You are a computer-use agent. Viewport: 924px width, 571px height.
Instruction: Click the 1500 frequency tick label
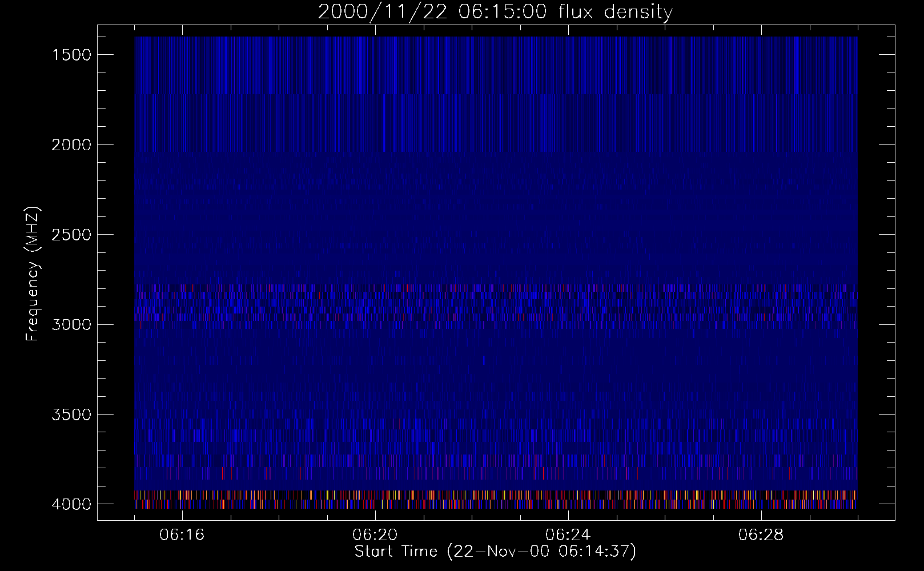pyautogui.click(x=71, y=55)
